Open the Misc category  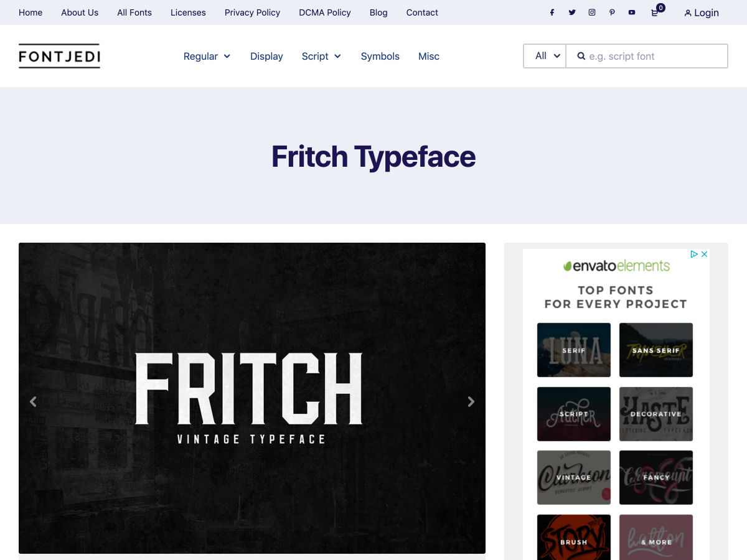429,56
